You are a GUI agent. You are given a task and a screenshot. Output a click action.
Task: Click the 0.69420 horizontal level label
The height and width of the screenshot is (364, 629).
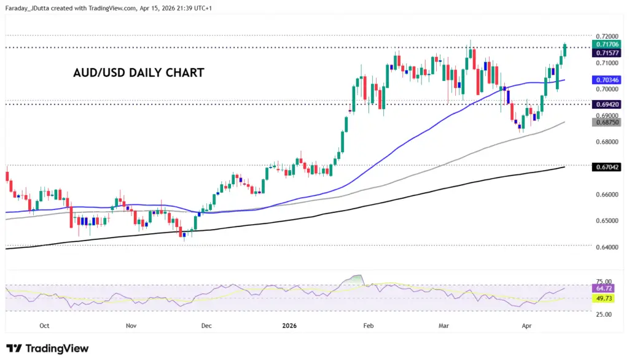coord(606,104)
